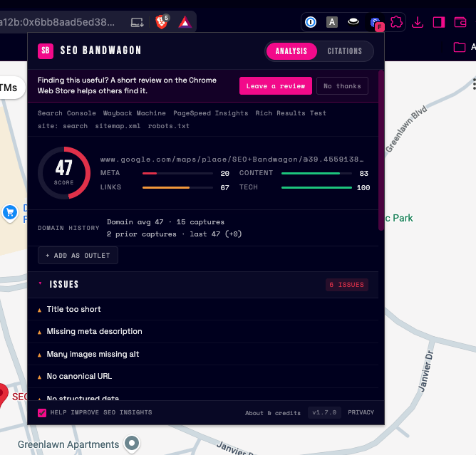The height and width of the screenshot is (455, 476).
Task: Click install app icon in address bar
Action: pos(138,22)
